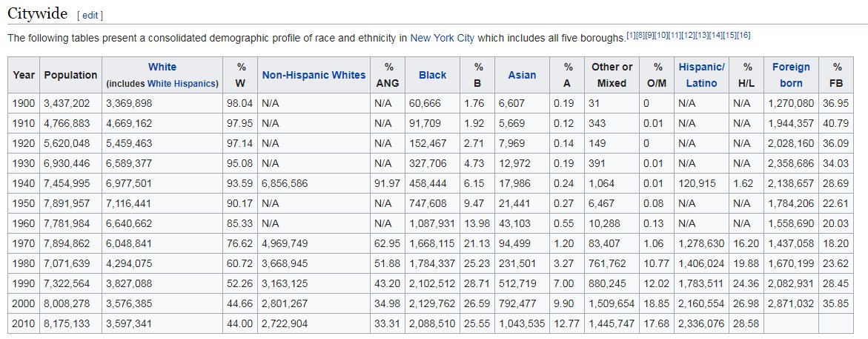
Task: Select Other or Mixed value 1,509,654
Action: pos(612,303)
